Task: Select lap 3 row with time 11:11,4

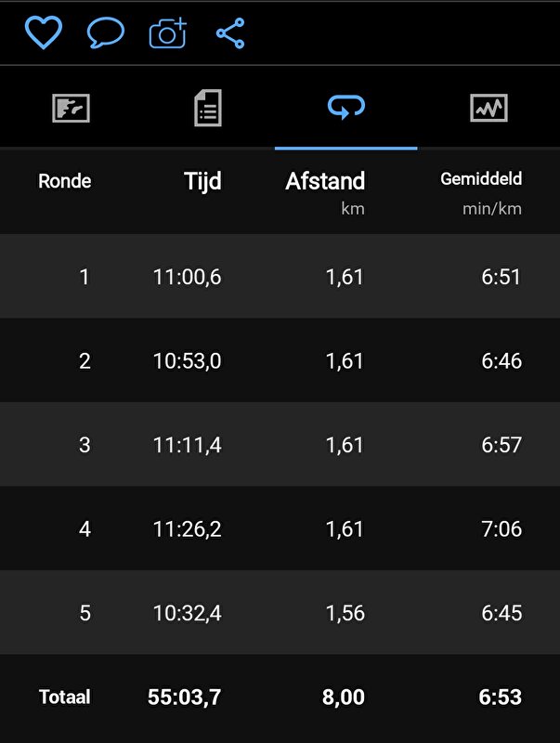Action: (280, 445)
